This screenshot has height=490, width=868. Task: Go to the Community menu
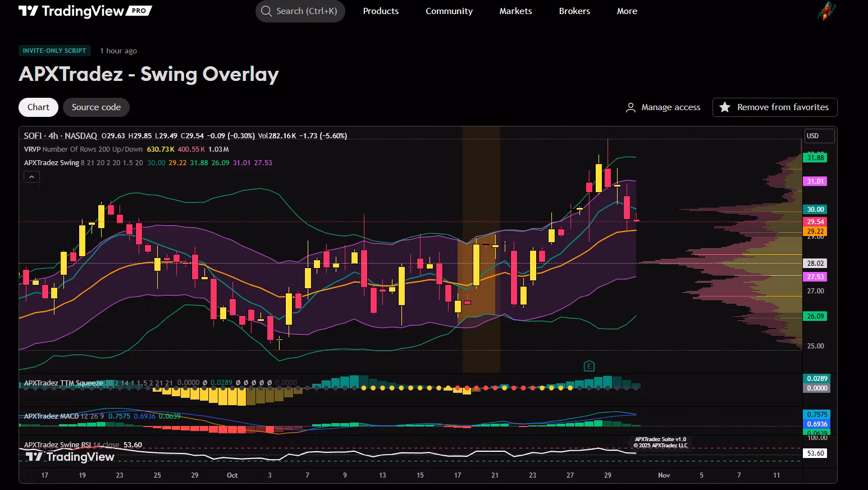(449, 11)
